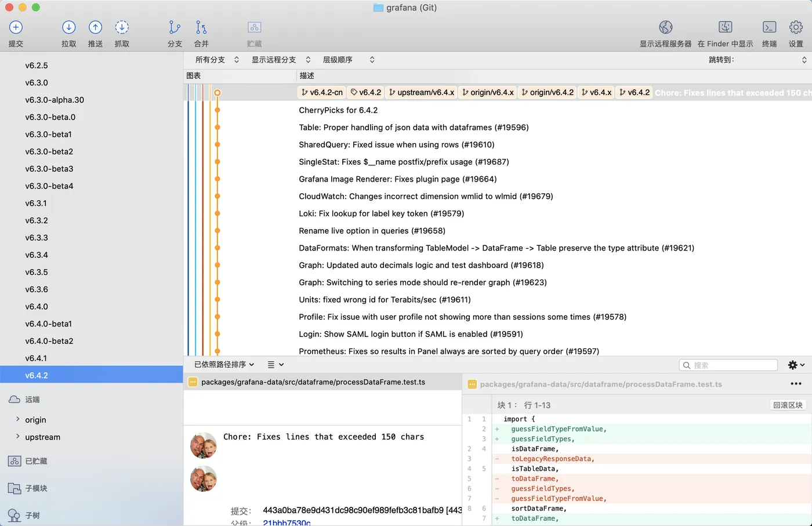Select the v6.4.1 tag in sidebar

pyautogui.click(x=92, y=358)
